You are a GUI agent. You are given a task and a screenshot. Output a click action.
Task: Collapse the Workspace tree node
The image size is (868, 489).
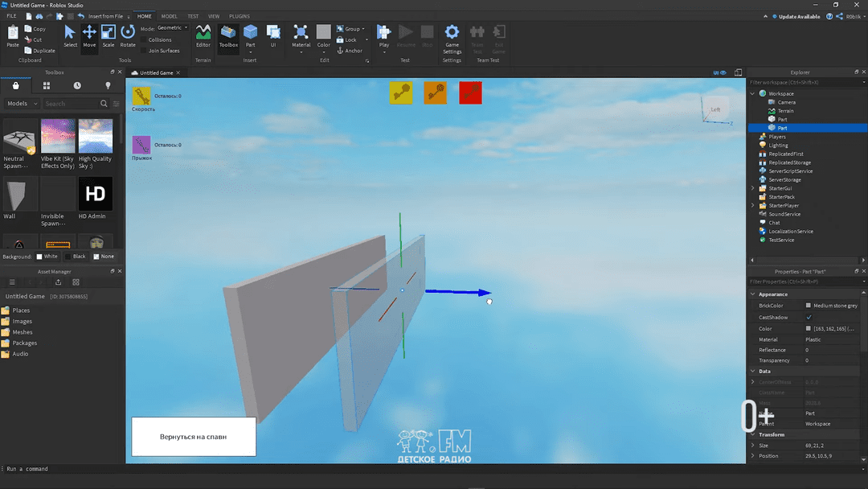(752, 93)
